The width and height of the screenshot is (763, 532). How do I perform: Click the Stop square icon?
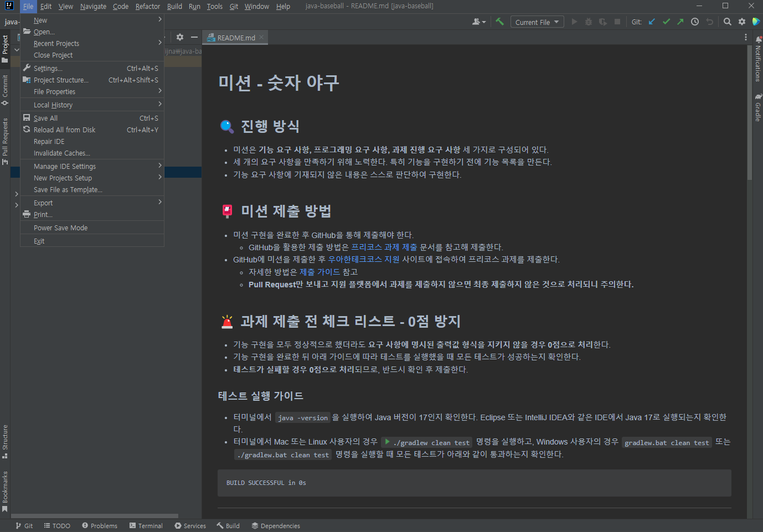click(x=617, y=22)
